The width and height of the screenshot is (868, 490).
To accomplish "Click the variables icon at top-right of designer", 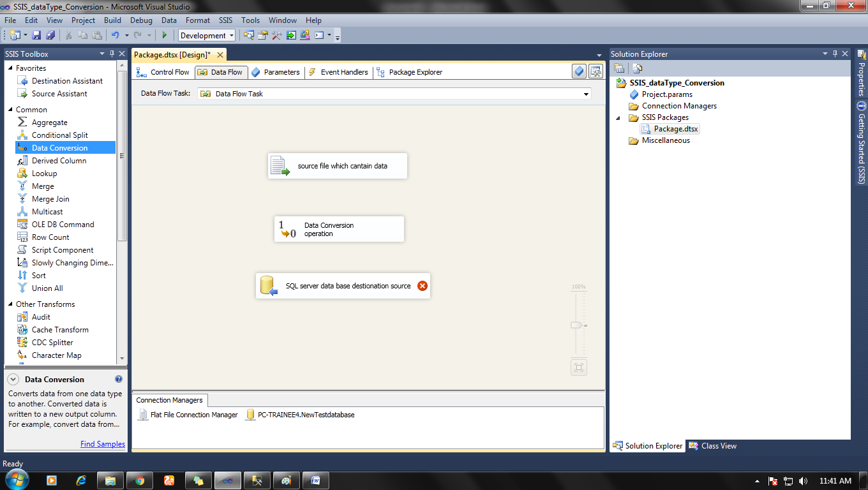I will [579, 71].
